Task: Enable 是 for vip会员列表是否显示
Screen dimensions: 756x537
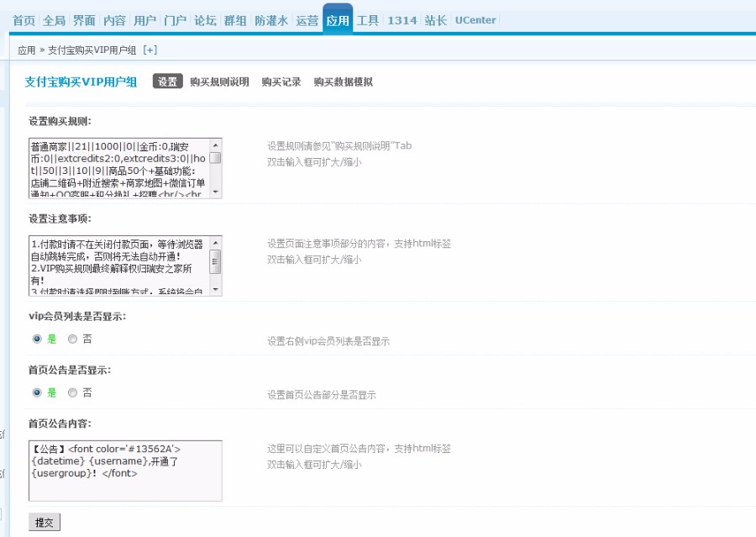Action: coord(34,339)
